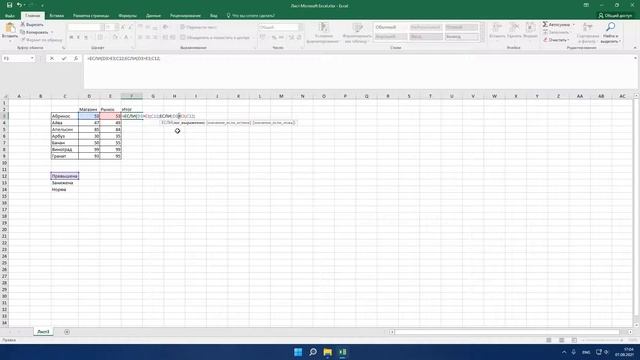Select the Обычный cell style

tap(390, 27)
